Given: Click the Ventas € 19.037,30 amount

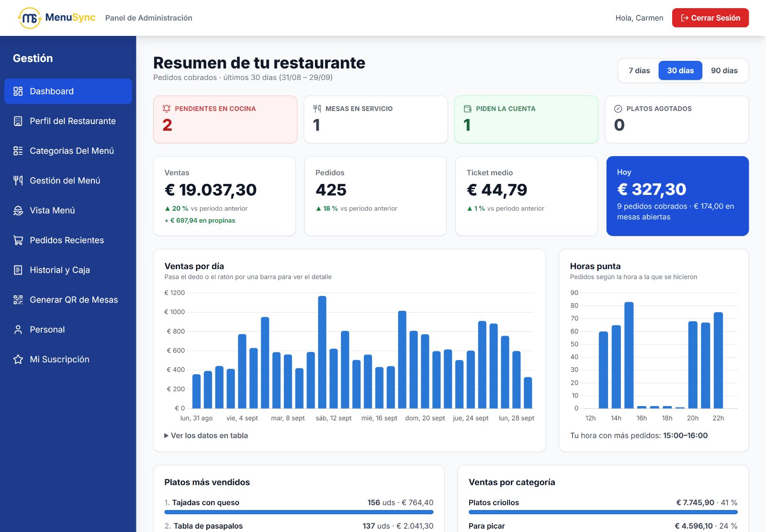Looking at the screenshot, I should point(211,190).
